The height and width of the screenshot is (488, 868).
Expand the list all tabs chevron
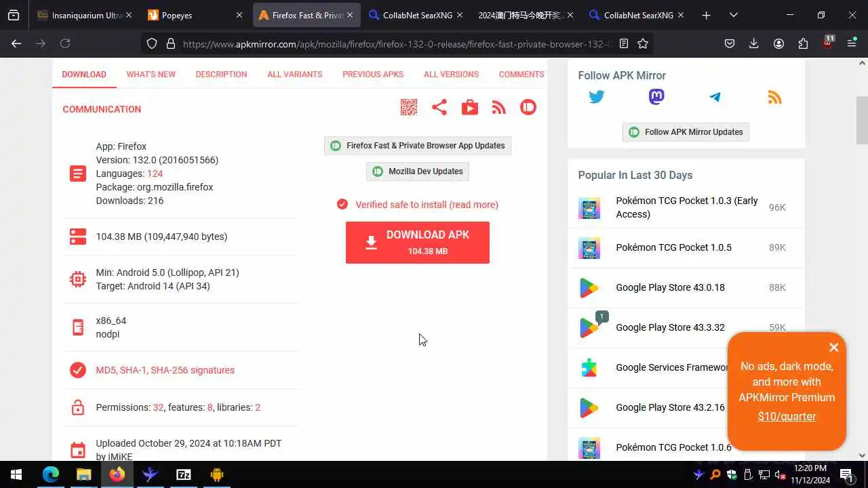tap(733, 15)
